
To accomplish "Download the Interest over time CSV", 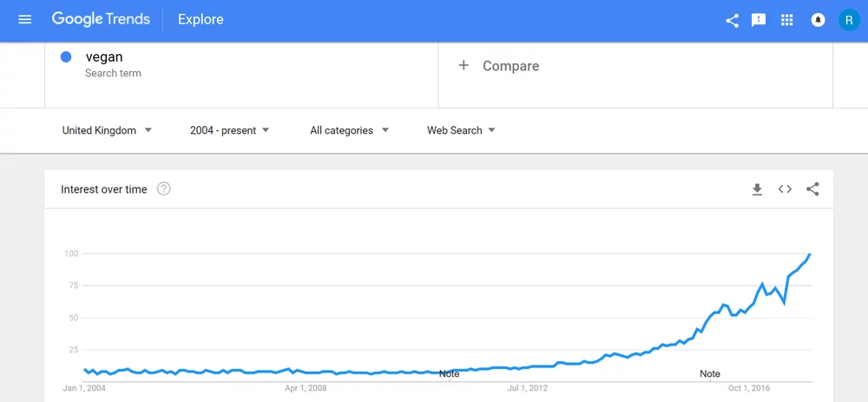I will pos(757,189).
